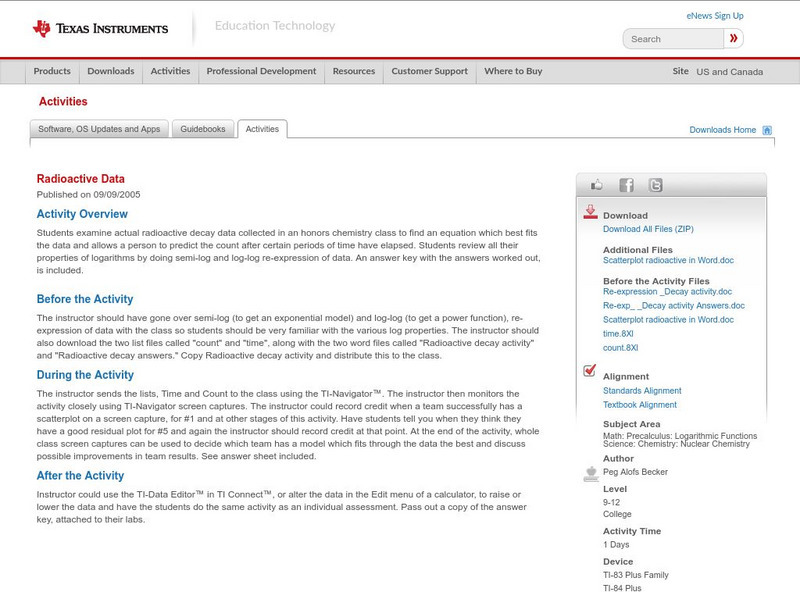Click the Texas Instruments logo

point(100,28)
